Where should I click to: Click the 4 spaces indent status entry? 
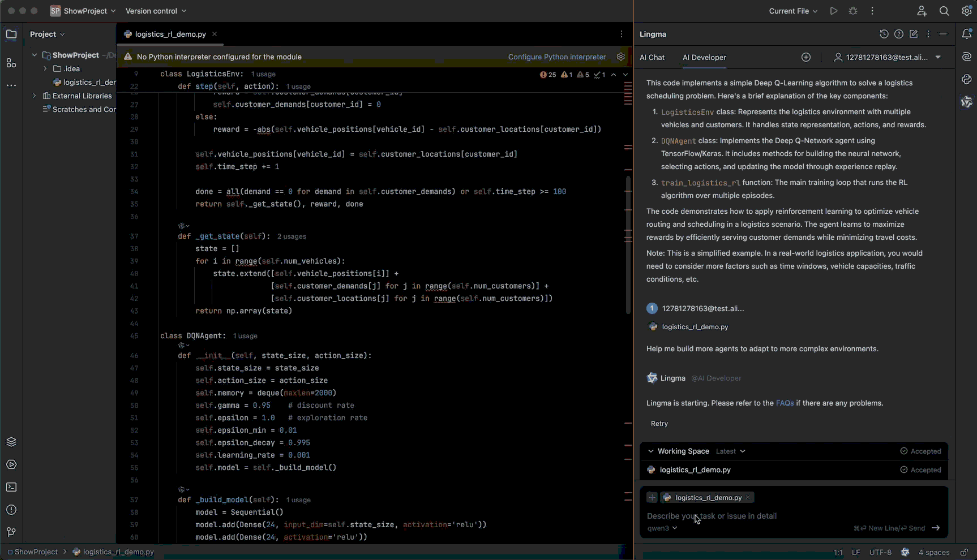click(934, 552)
